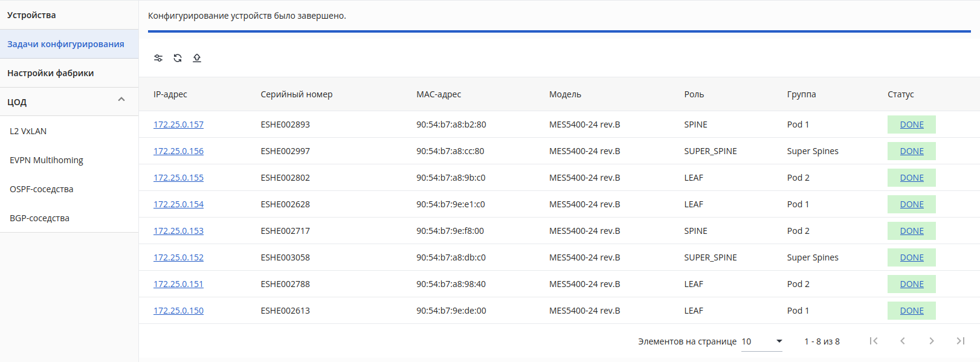The width and height of the screenshot is (980, 362).
Task: Open the table filter settings icon
Action: tap(158, 58)
